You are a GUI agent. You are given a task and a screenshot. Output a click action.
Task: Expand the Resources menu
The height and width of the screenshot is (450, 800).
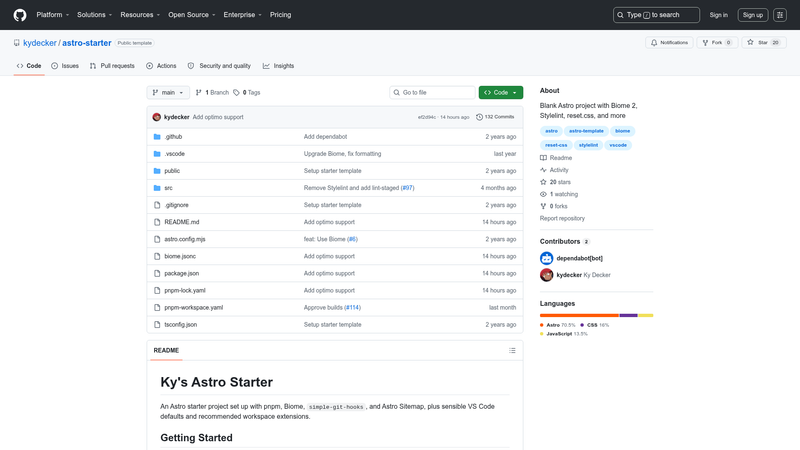[x=140, y=15]
